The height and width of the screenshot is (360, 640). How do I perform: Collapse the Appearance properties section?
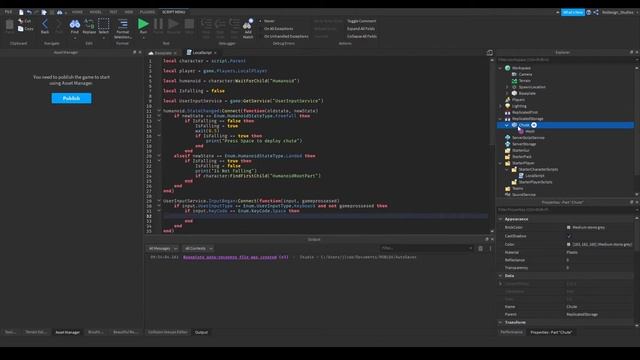(500, 219)
